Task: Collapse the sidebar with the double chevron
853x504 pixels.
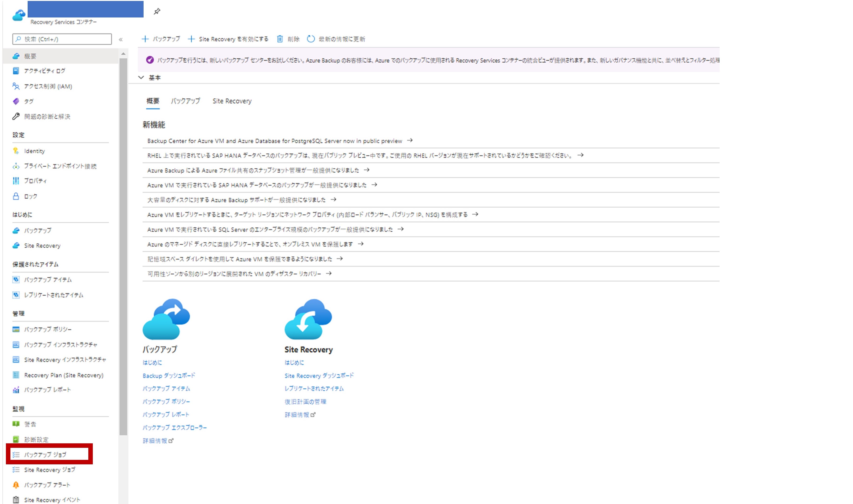Action: [x=121, y=40]
